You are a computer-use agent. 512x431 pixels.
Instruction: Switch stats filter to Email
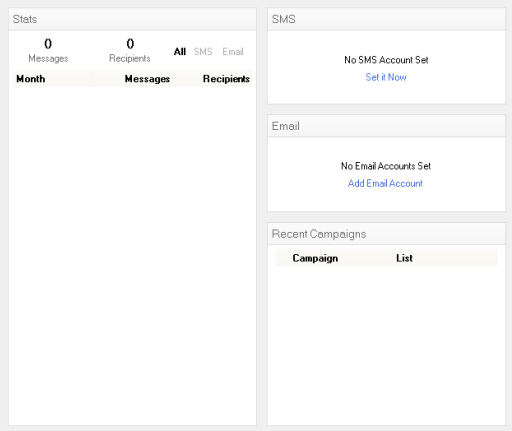[x=233, y=52]
